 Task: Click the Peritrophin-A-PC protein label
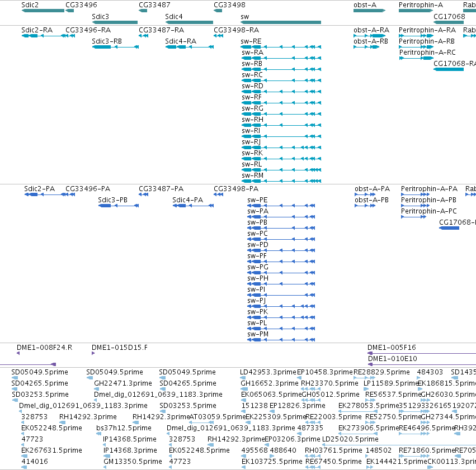(x=429, y=211)
